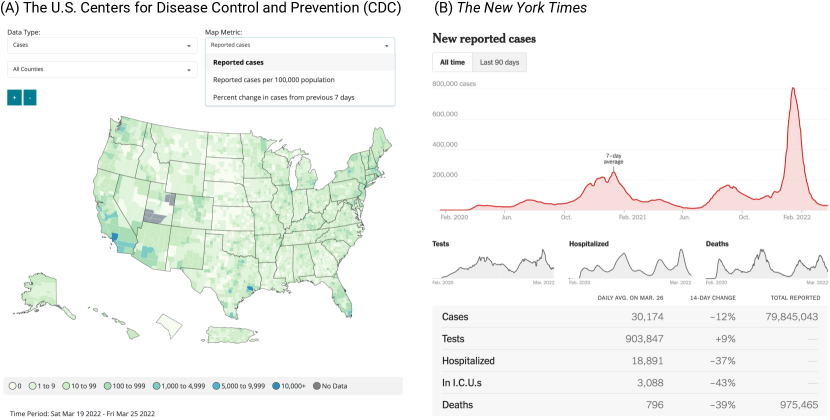The height and width of the screenshot is (420, 830).
Task: Click the Cases row in the table
Action: (630, 317)
